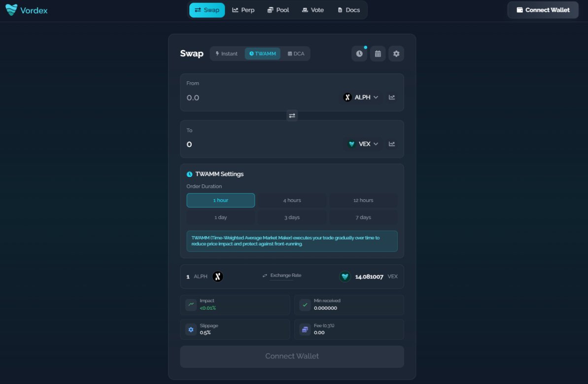Click the <0.01% impact value
The height and width of the screenshot is (384, 588).
click(x=208, y=308)
